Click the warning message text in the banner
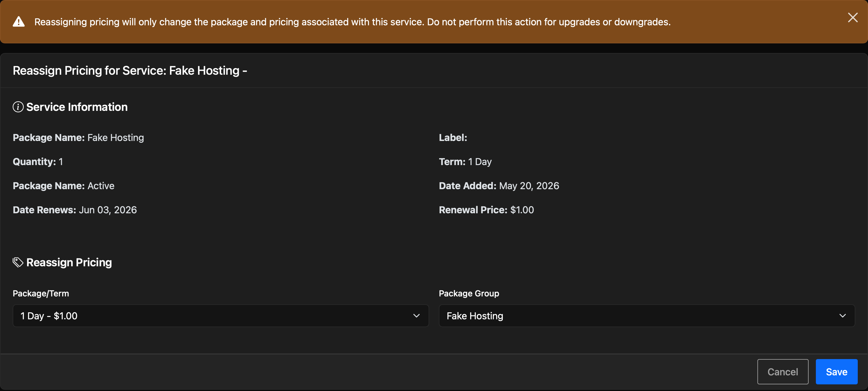 pos(352,22)
